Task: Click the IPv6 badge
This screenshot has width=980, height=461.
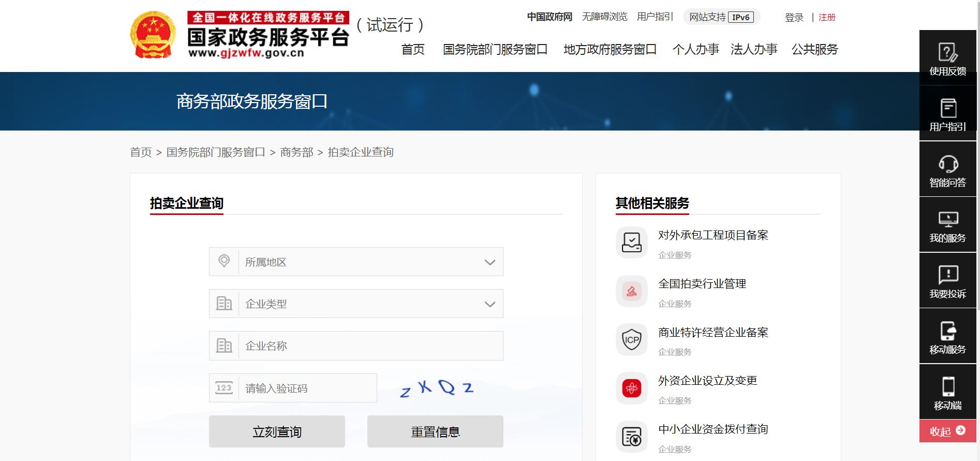Action: click(740, 17)
